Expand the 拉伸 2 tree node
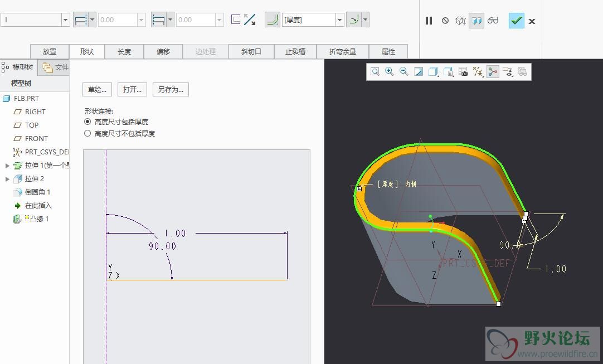Screen dimensions: 603x364 click(7, 179)
